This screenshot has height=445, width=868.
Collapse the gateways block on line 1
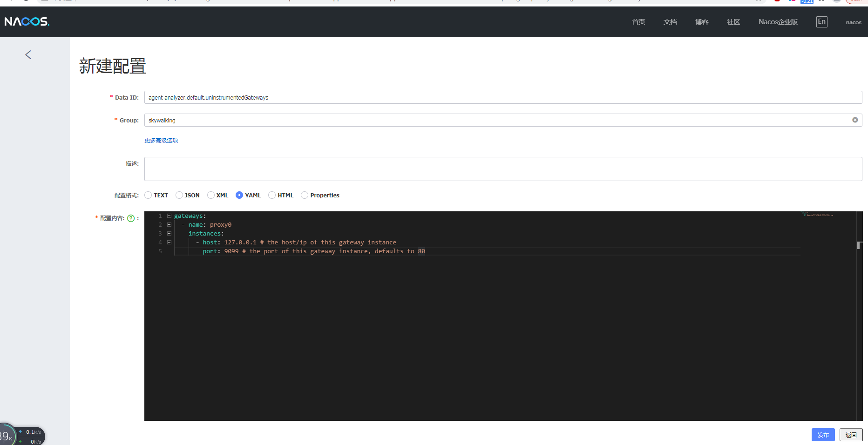169,216
